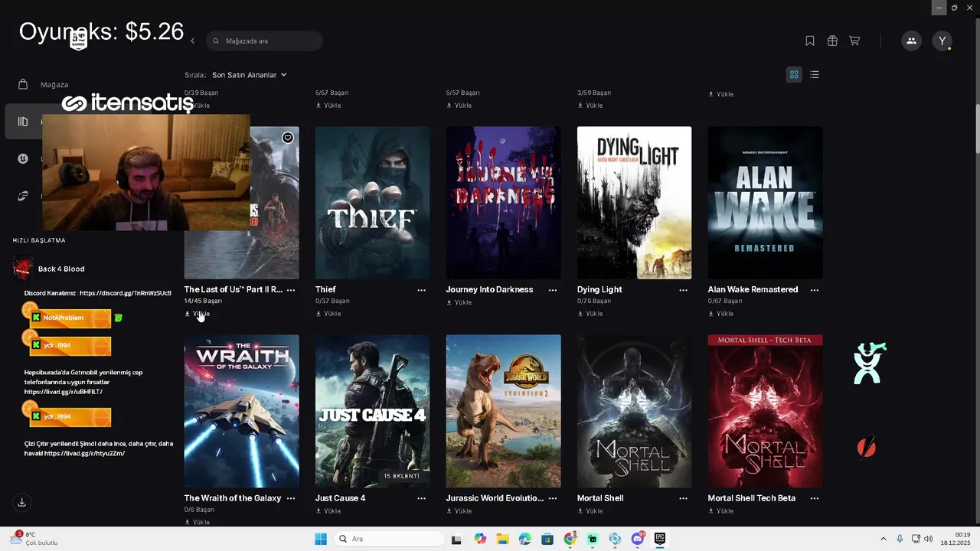This screenshot has width=980, height=551.
Task: Toggle favorite heart on The Last of Us cover
Action: coord(287,138)
